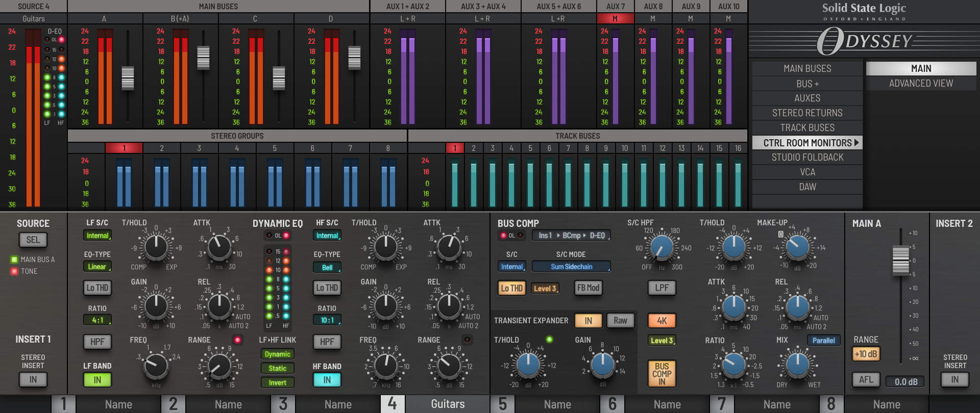This screenshot has height=413, width=980.
Task: Click the LF band FREQ knob
Action: pyautogui.click(x=156, y=365)
